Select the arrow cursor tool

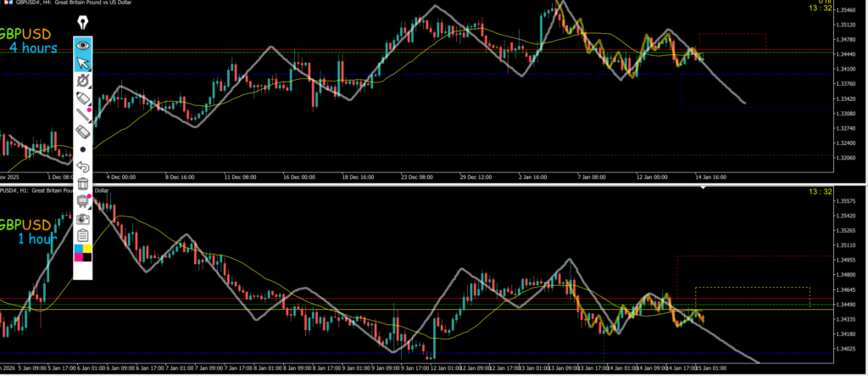(x=83, y=62)
